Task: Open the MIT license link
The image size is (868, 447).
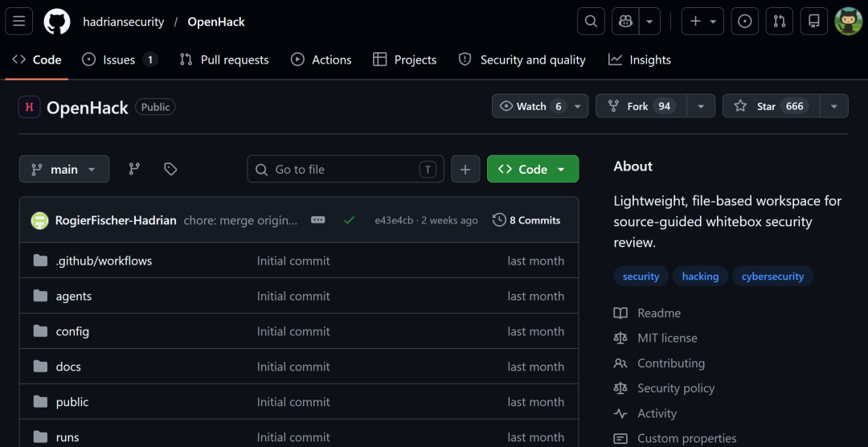Action: pos(656,338)
